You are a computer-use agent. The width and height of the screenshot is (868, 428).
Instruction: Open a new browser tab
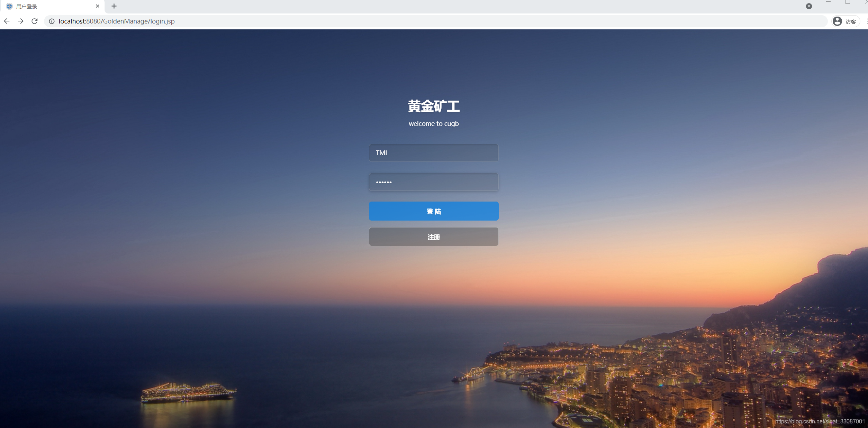(114, 6)
